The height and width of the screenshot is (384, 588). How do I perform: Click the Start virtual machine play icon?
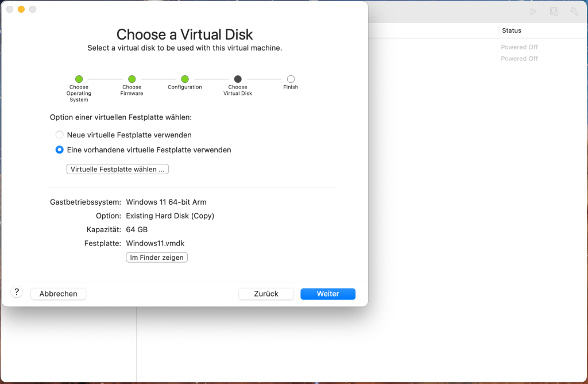click(533, 11)
